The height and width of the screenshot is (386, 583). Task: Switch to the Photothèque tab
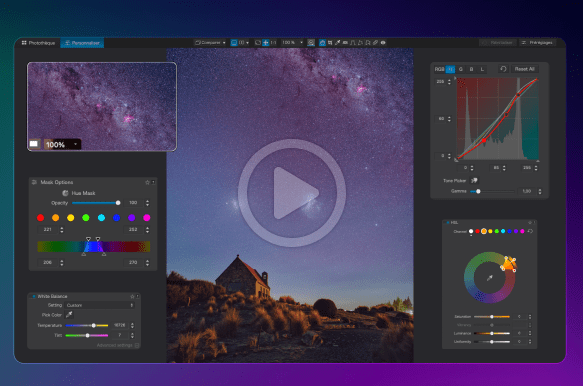coord(38,43)
